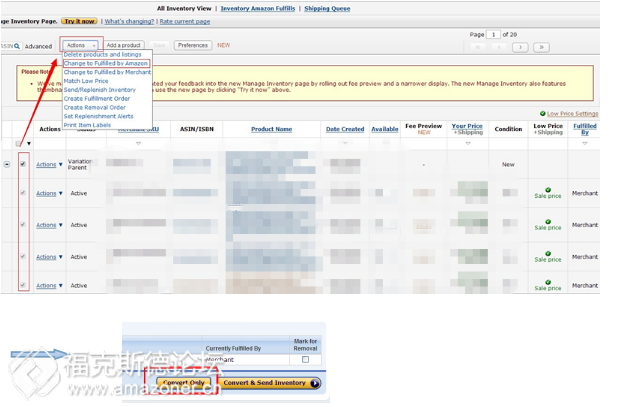Check the Mark for Removal checkbox

(x=306, y=359)
